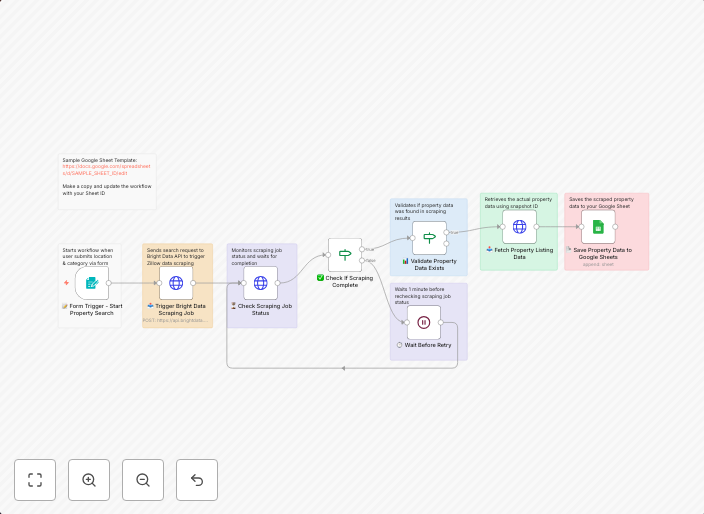704x514 pixels.
Task: Open the Google Sheet template docs link
Action: (x=106, y=169)
